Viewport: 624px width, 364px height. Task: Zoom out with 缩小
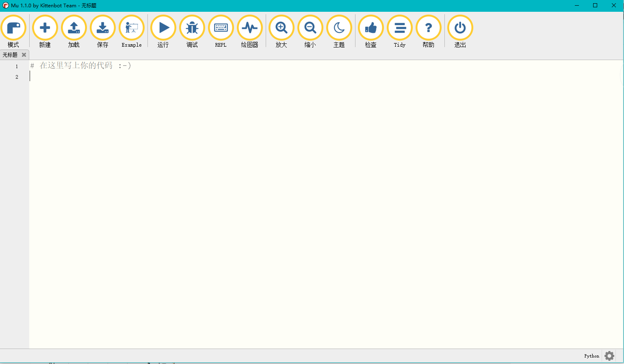point(310,32)
